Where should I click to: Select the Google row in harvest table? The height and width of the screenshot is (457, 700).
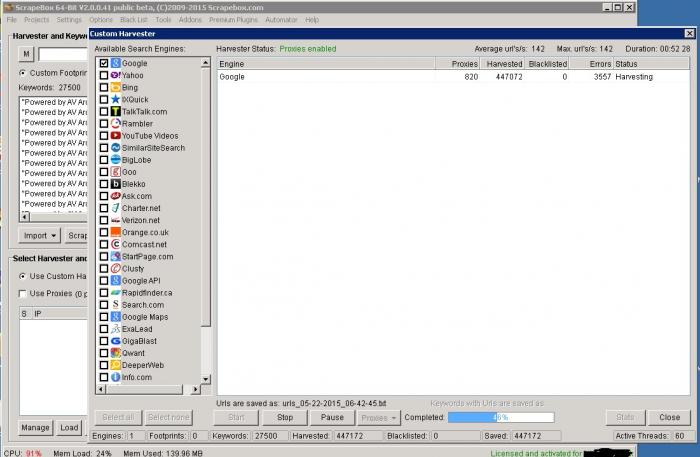[453, 77]
